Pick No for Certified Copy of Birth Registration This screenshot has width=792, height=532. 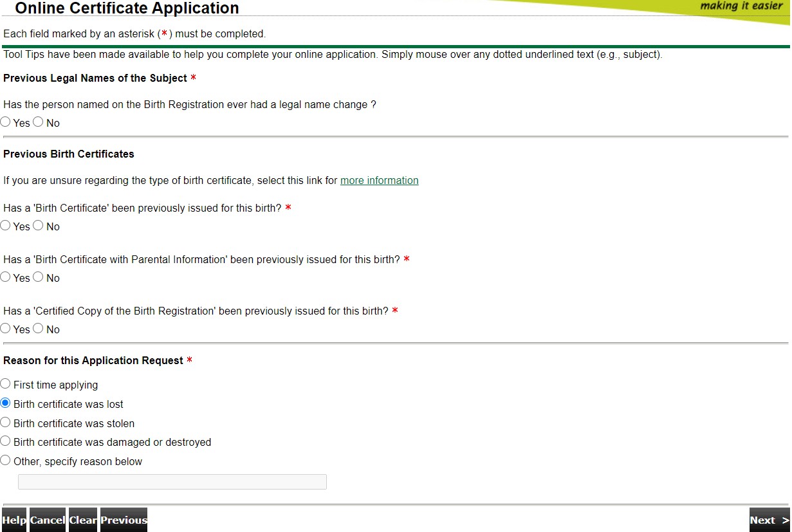point(38,328)
